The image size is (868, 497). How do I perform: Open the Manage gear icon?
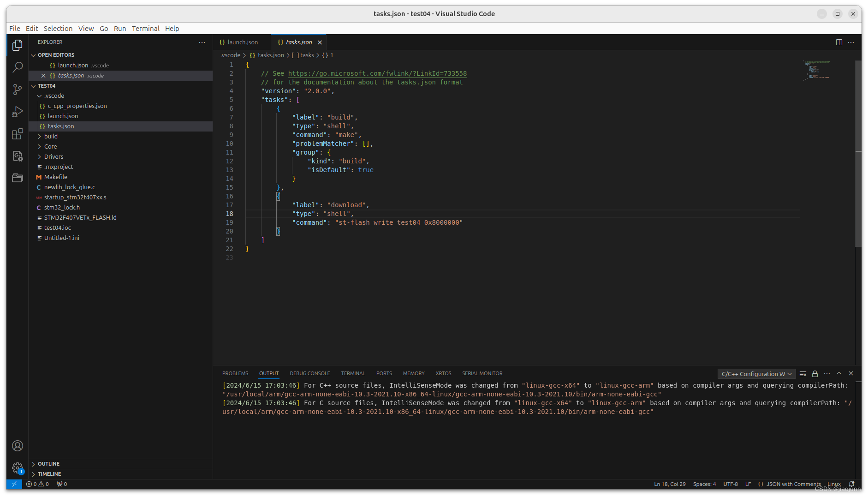click(18, 468)
